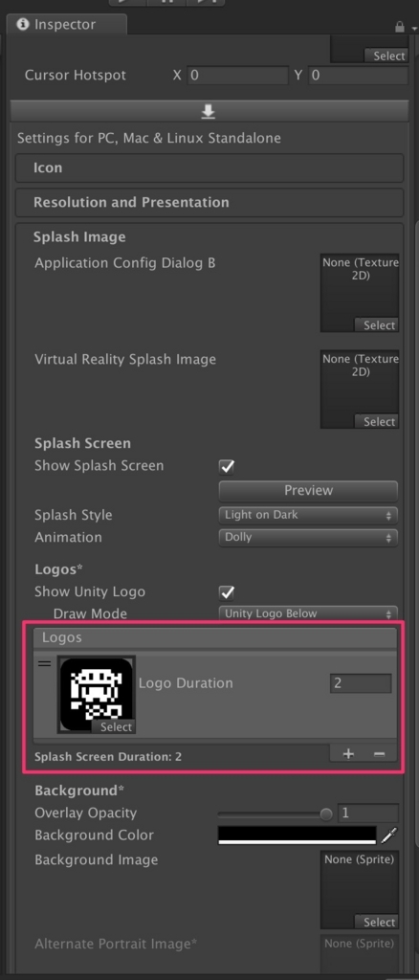Image resolution: width=419 pixels, height=980 pixels.
Task: Switch to the Inspector tab
Action: (64, 24)
